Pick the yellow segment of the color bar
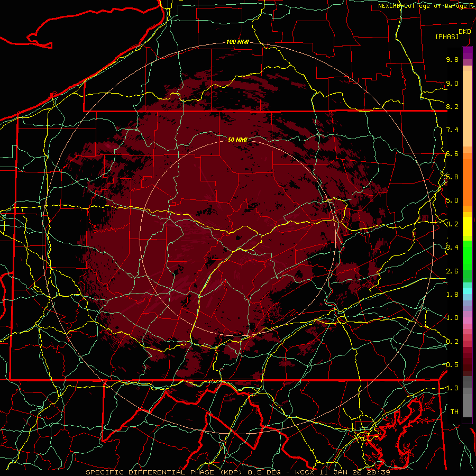Viewport: 476px width, 476px height. coord(467,226)
